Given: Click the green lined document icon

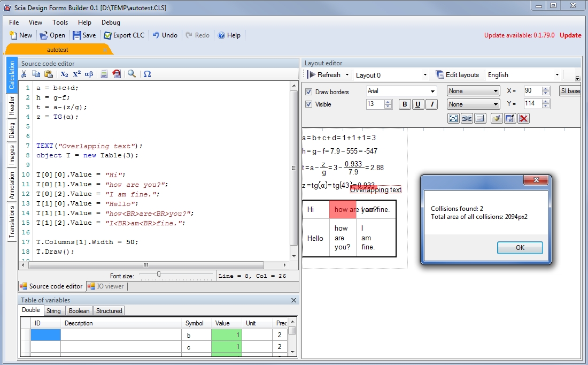Looking at the screenshot, I should pyautogui.click(x=104, y=74).
